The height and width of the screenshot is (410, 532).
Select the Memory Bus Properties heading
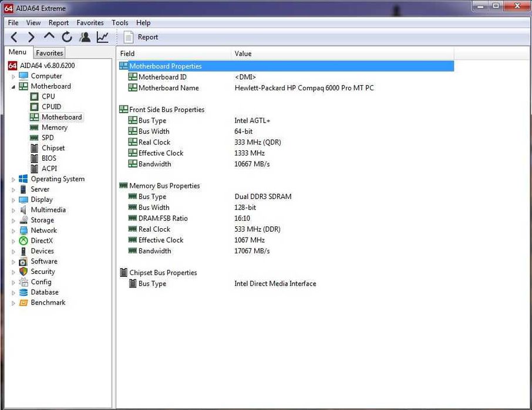tap(164, 186)
